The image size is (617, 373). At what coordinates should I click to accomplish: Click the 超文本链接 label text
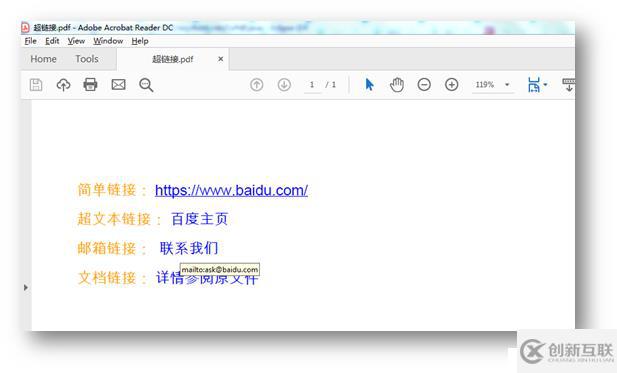pyautogui.click(x=114, y=219)
